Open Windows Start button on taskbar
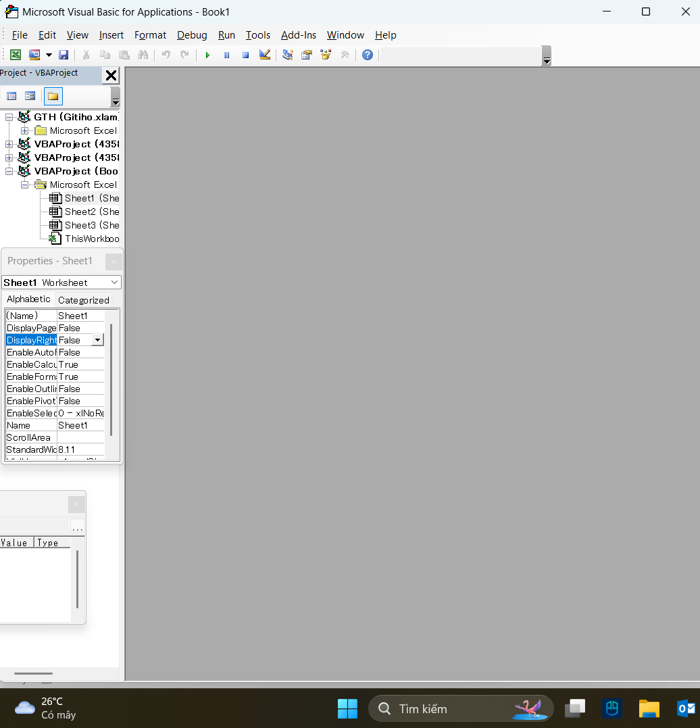700x728 pixels. [x=347, y=708]
